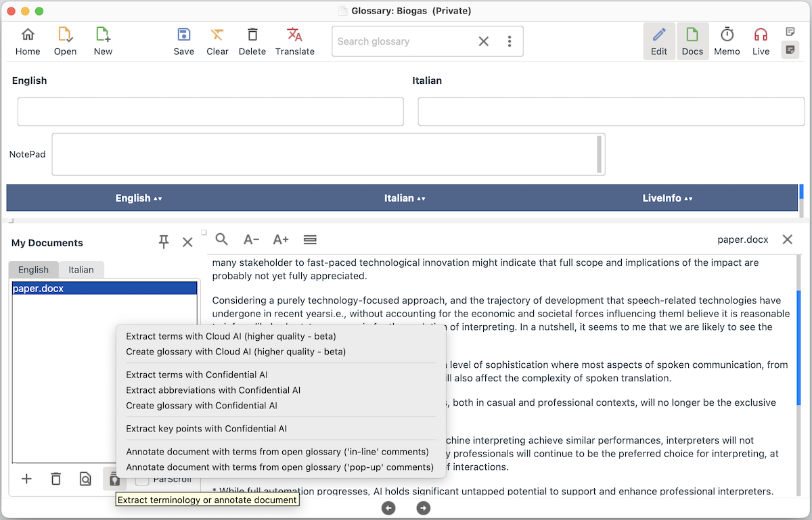812x520 pixels.
Task: Open search options three-dot menu
Action: point(510,41)
